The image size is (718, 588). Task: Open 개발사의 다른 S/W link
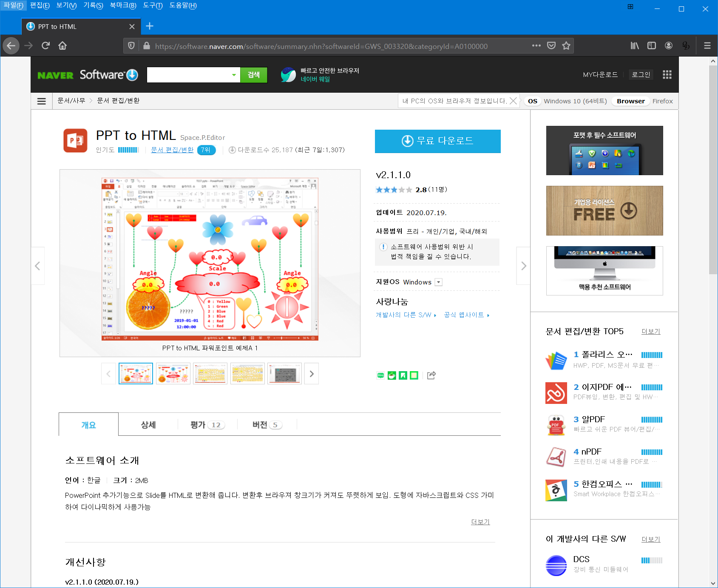pos(406,315)
